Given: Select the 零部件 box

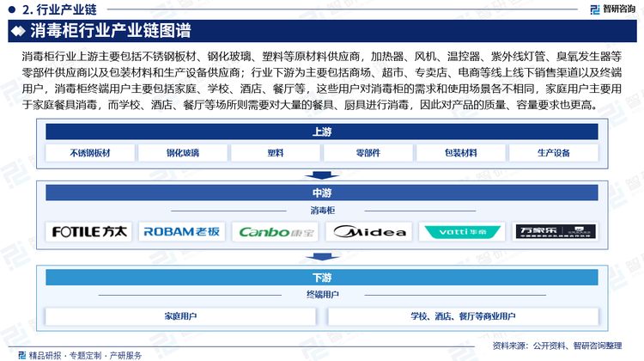Looking at the screenshot, I should point(368,153).
